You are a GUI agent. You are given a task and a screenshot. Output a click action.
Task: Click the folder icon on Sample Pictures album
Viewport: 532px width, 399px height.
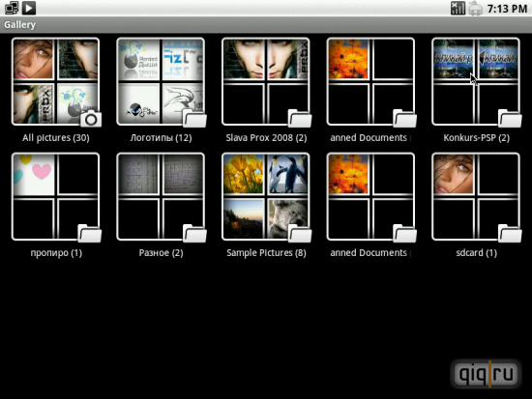tap(300, 234)
